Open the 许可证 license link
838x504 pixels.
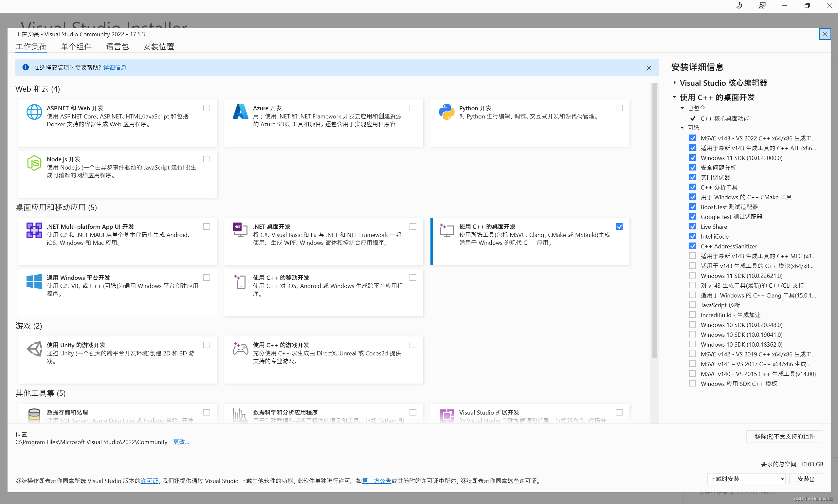tap(150, 481)
